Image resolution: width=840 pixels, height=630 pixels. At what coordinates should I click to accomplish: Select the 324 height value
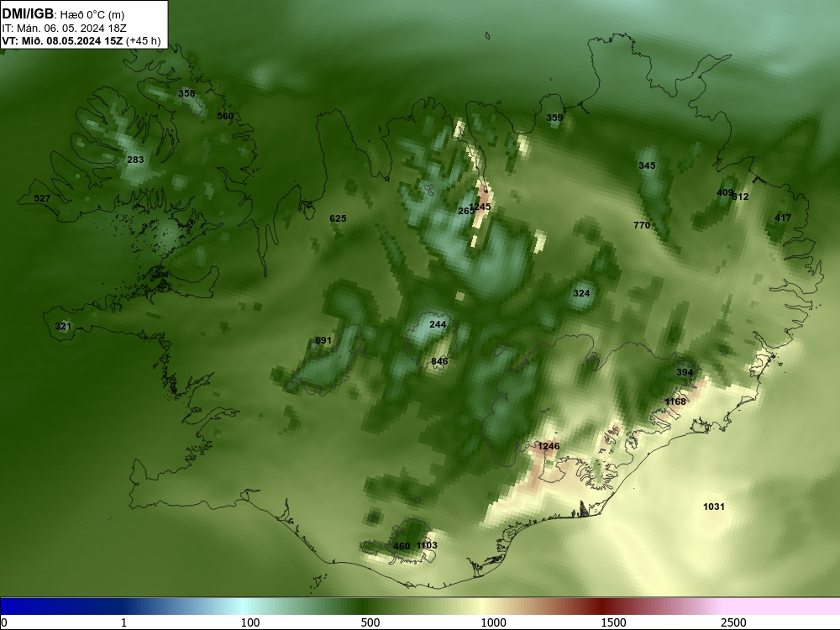pos(582,293)
